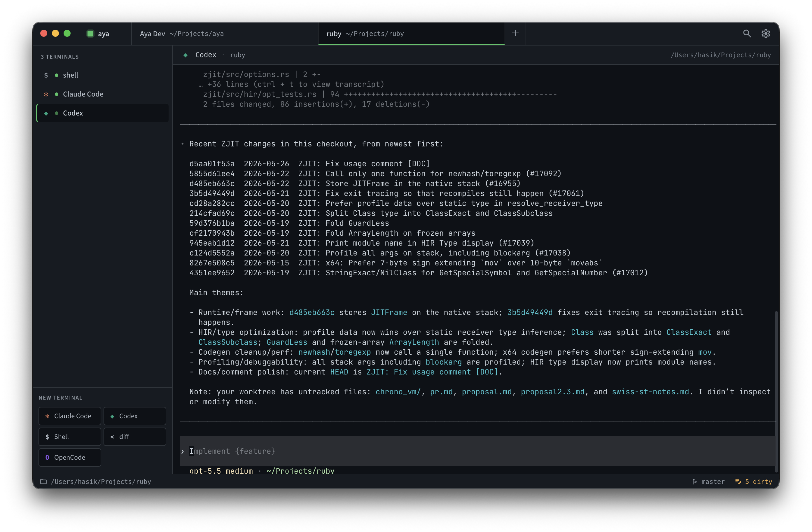Click the gpt-5.5 medium model label

point(221,470)
